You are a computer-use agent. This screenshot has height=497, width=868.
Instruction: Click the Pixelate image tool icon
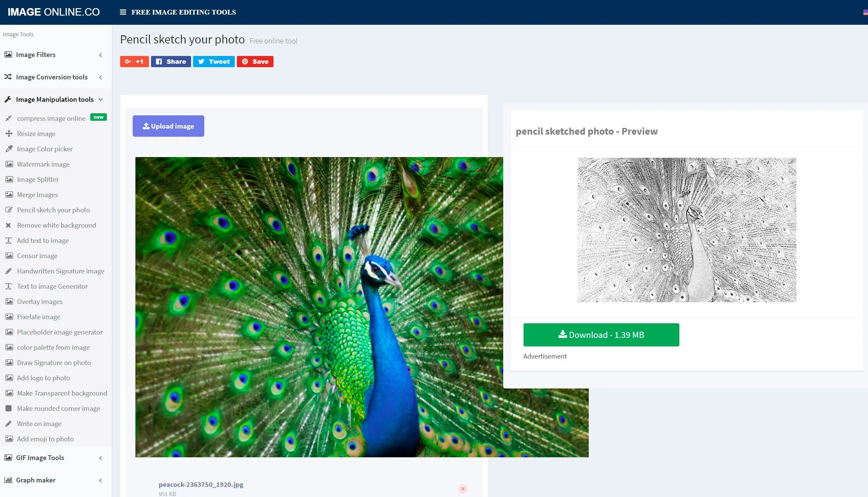coord(8,317)
